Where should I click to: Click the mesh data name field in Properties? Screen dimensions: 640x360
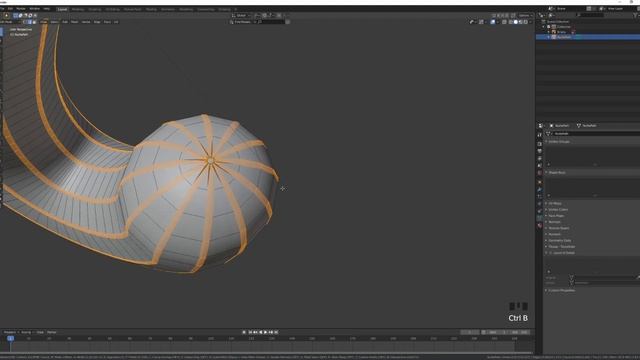[596, 133]
